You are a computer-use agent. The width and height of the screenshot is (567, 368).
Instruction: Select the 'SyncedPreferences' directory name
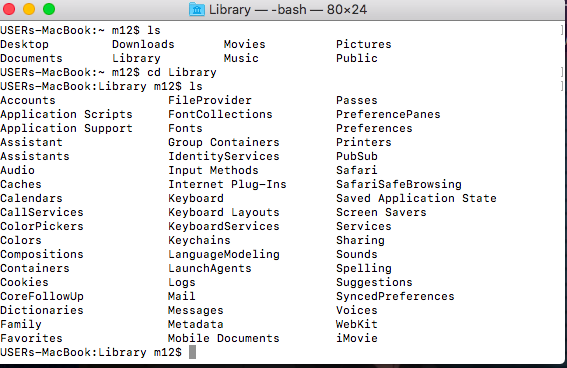(395, 297)
